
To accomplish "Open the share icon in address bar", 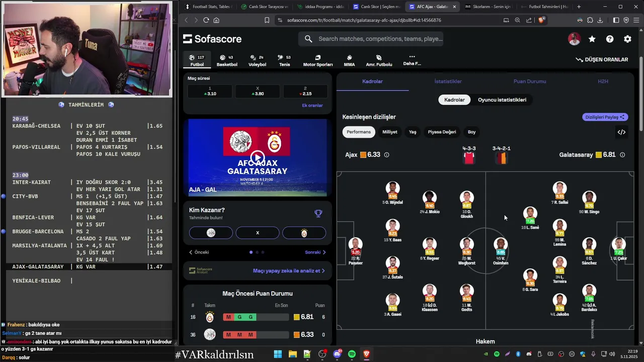I will click(x=529, y=20).
